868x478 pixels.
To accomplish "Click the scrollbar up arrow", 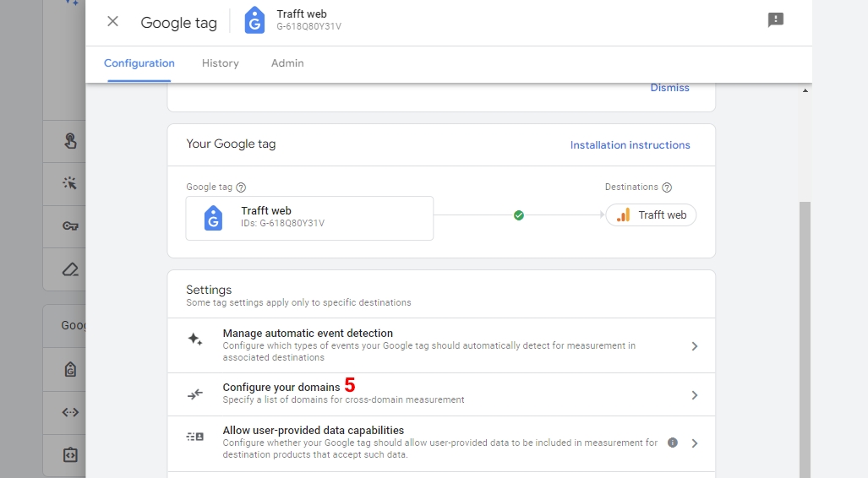I will point(805,91).
